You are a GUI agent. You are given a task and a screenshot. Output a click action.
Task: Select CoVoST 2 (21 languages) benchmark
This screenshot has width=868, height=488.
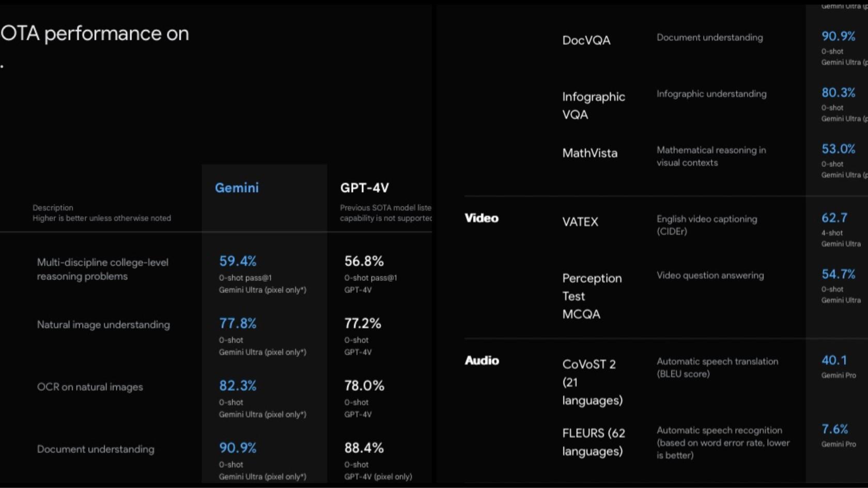click(593, 382)
